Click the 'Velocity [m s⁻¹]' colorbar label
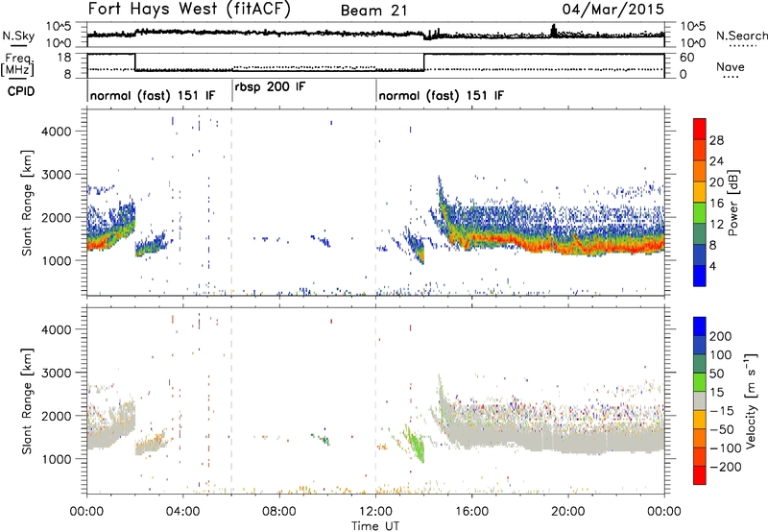768x532 pixels. click(x=750, y=400)
